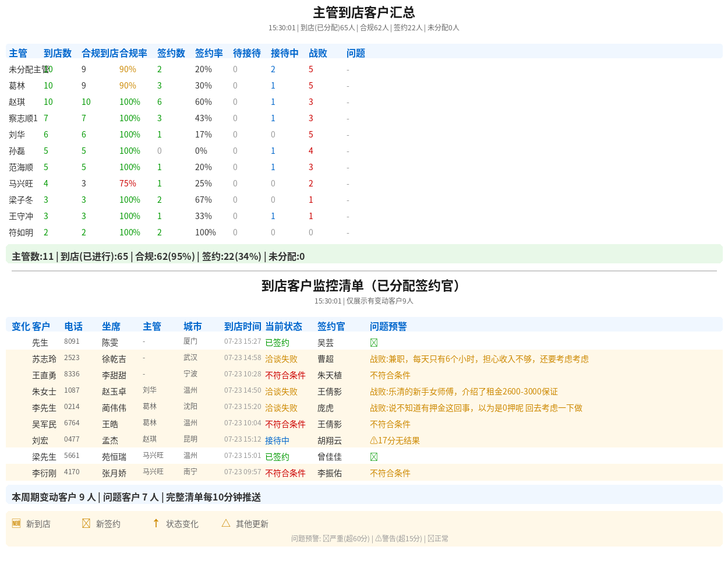
Task: Click the 状态变化 arrow legend icon
Action: (x=156, y=523)
